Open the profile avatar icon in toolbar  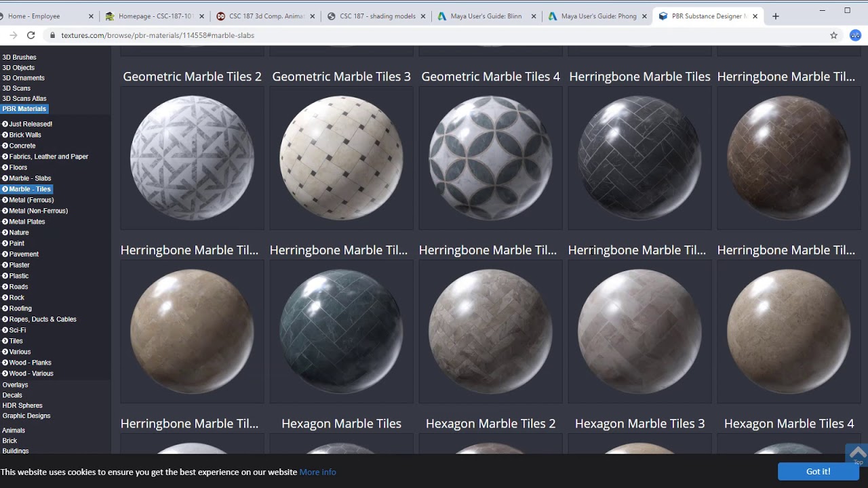point(855,35)
